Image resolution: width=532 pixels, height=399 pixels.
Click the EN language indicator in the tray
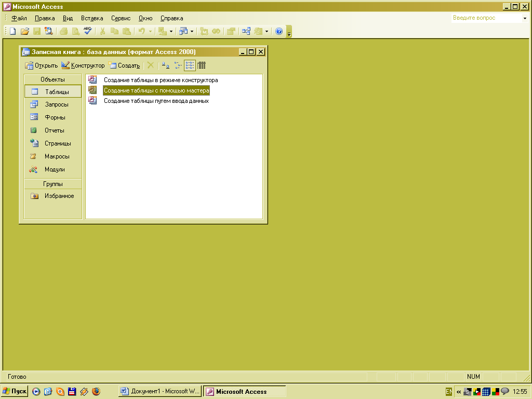pyautogui.click(x=448, y=392)
